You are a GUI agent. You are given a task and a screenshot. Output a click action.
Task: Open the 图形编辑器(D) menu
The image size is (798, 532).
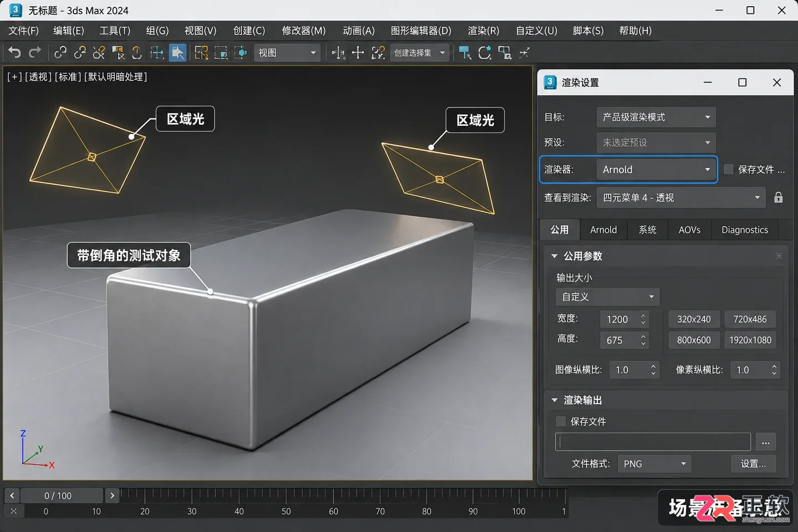(x=421, y=30)
